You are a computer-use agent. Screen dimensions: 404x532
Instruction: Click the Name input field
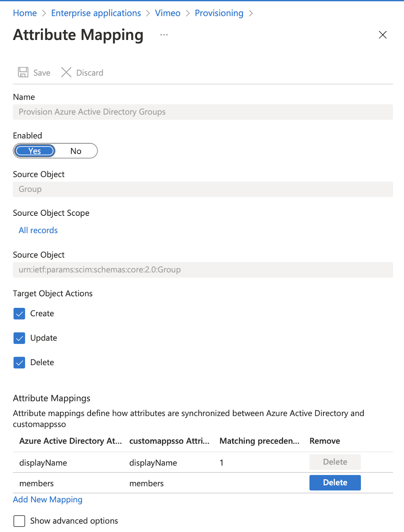(203, 112)
